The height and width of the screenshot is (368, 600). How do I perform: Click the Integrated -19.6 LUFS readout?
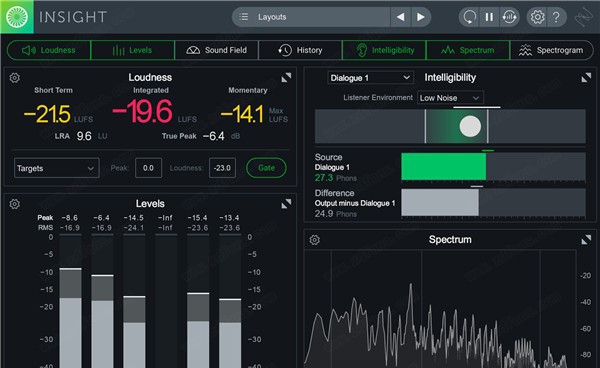pyautogui.click(x=142, y=112)
